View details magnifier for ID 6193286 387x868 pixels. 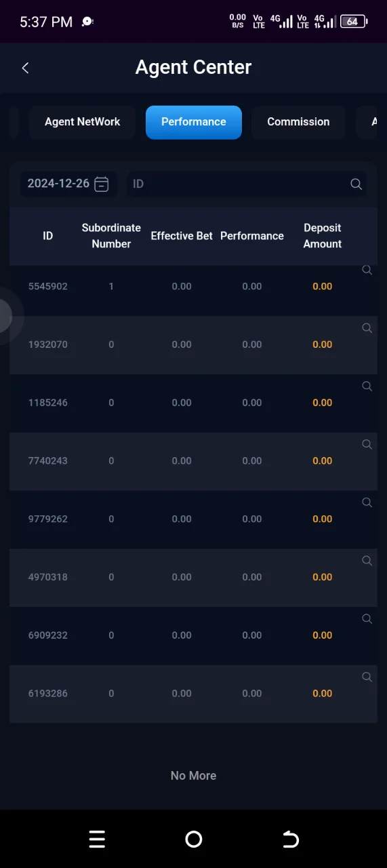click(367, 677)
